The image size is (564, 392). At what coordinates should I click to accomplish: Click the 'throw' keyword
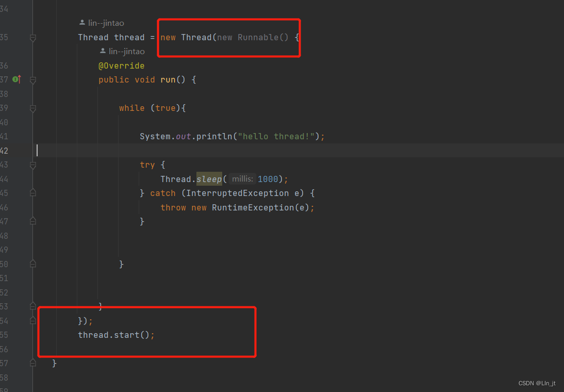tap(173, 208)
